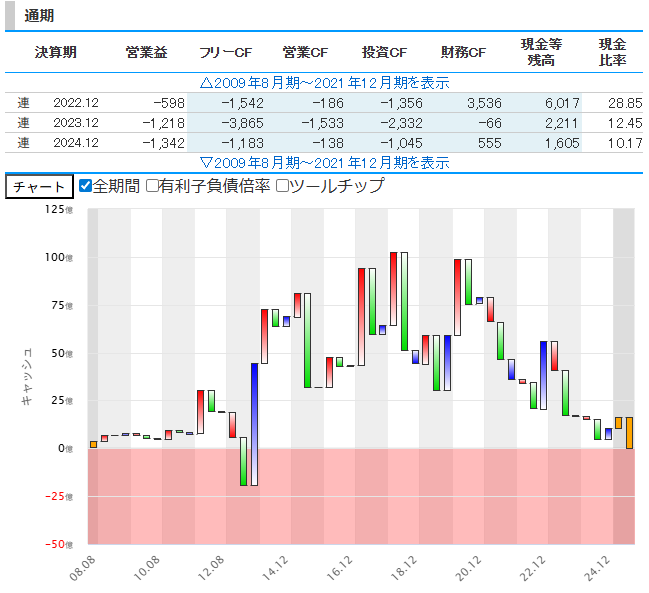Click the 12.08 x-axis label

coord(211,569)
